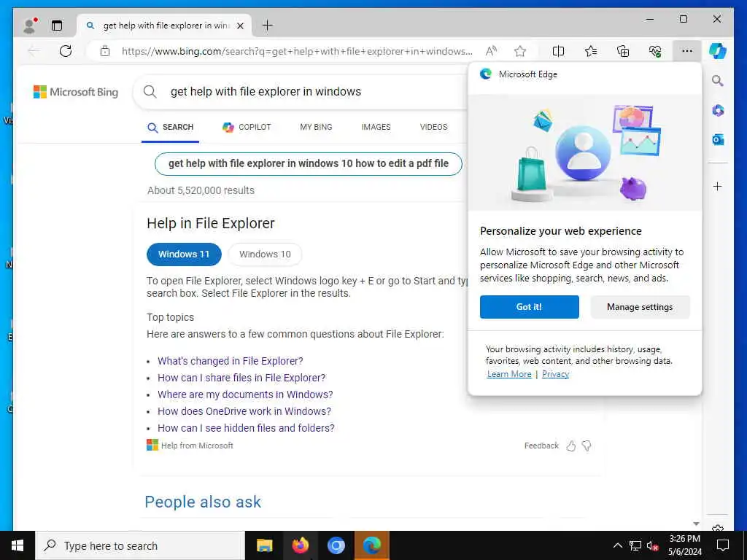
Task: Switch to the VIDEOS tab
Action: (x=433, y=127)
